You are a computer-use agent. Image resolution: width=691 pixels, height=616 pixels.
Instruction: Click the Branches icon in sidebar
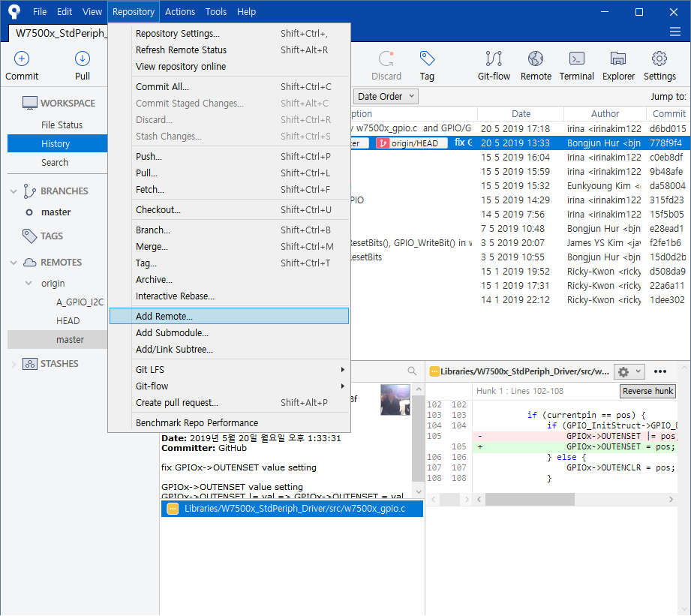click(29, 191)
